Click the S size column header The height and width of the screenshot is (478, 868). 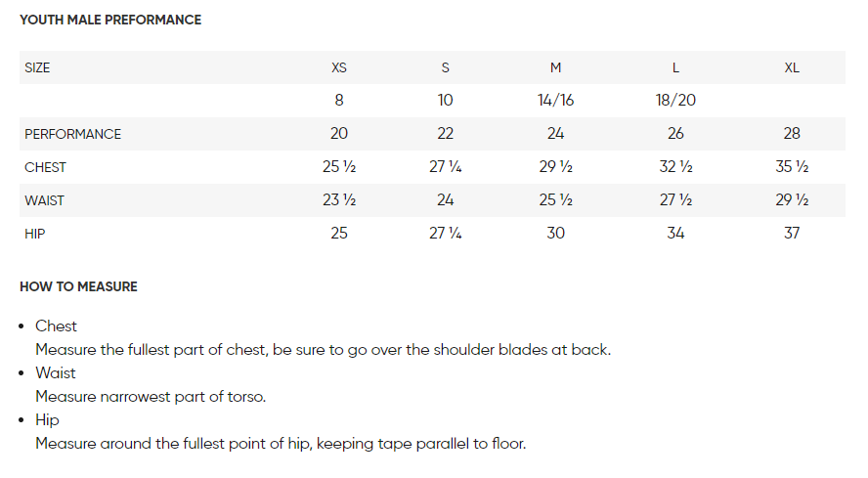point(446,67)
